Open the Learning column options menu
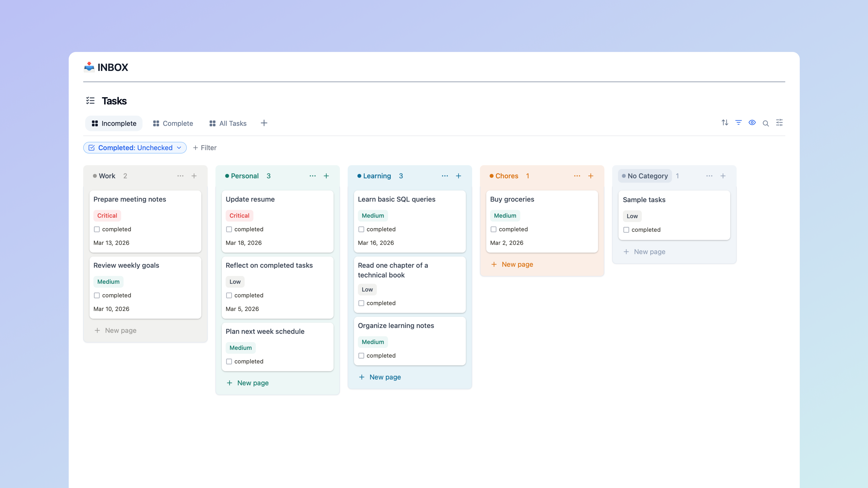868x488 pixels. [x=445, y=175]
